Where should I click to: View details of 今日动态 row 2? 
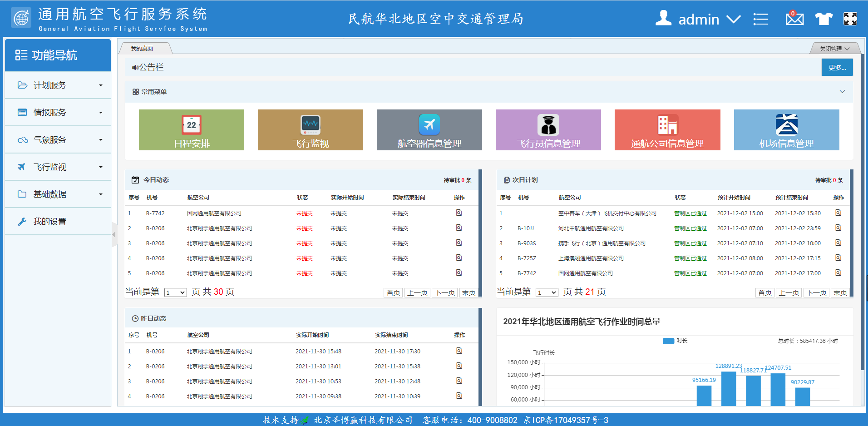pyautogui.click(x=459, y=228)
